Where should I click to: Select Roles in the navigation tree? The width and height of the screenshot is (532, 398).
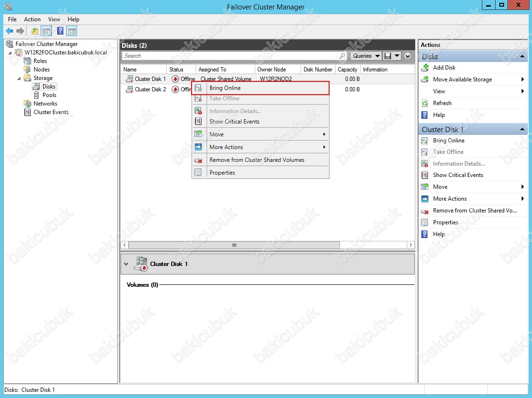tap(40, 61)
